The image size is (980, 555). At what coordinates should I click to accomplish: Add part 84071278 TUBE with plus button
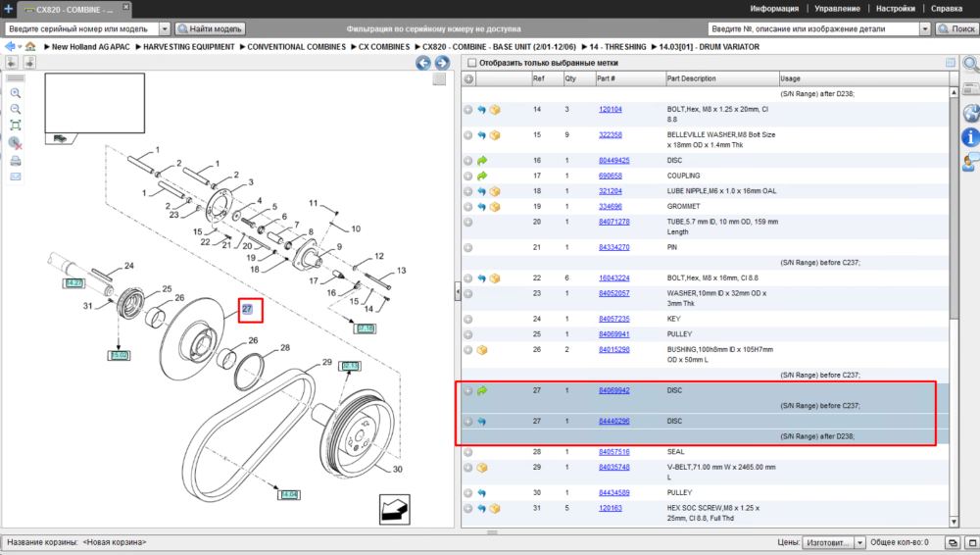(x=468, y=223)
